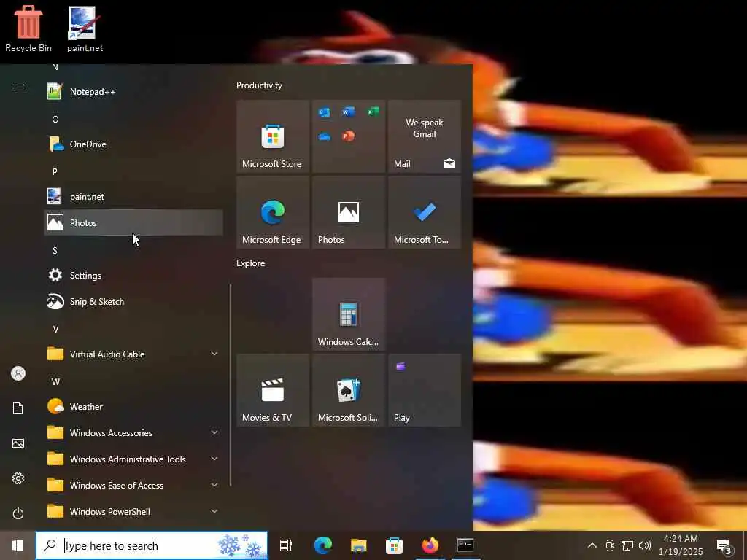Jump to letter P in the app list
The width and height of the screenshot is (747, 560).
pyautogui.click(x=55, y=171)
